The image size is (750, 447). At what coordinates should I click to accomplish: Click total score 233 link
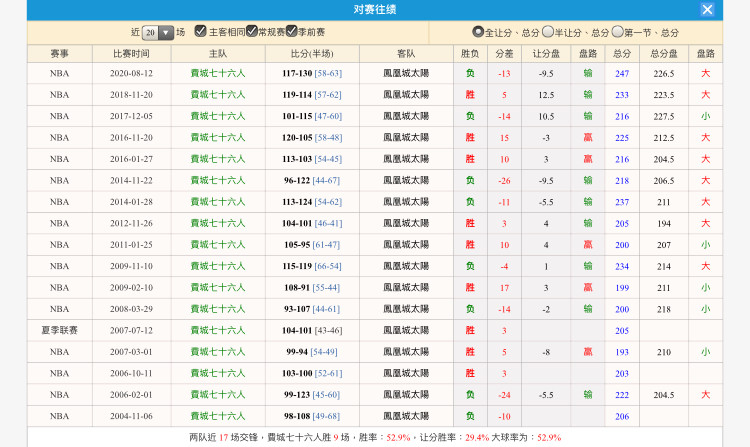click(622, 95)
